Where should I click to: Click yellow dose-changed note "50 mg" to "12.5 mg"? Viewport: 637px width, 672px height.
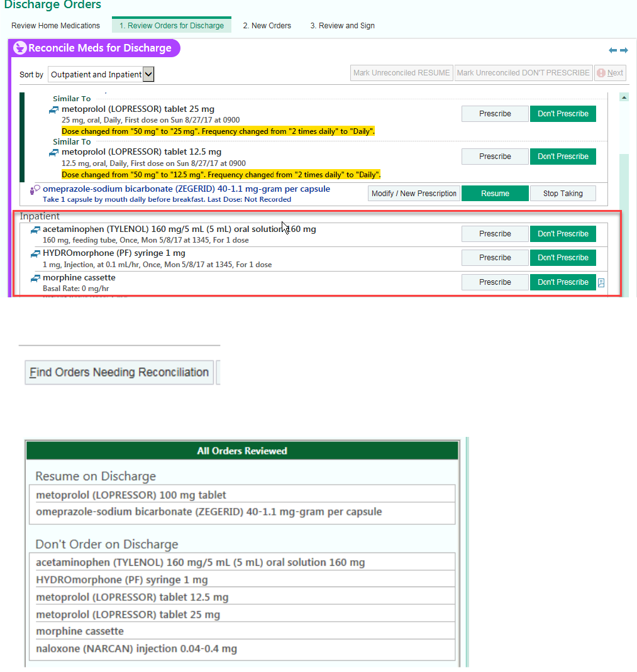pos(221,175)
